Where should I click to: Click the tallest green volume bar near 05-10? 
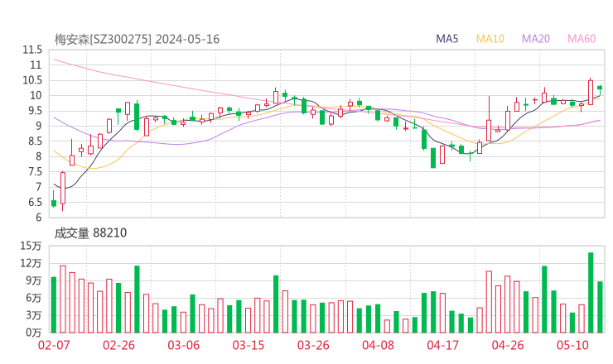tap(591, 293)
